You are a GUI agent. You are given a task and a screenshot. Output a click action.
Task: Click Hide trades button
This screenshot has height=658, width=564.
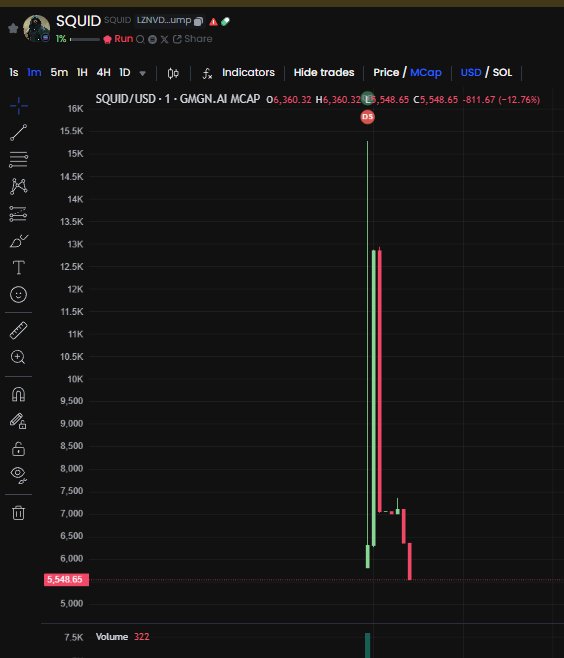pyautogui.click(x=324, y=73)
